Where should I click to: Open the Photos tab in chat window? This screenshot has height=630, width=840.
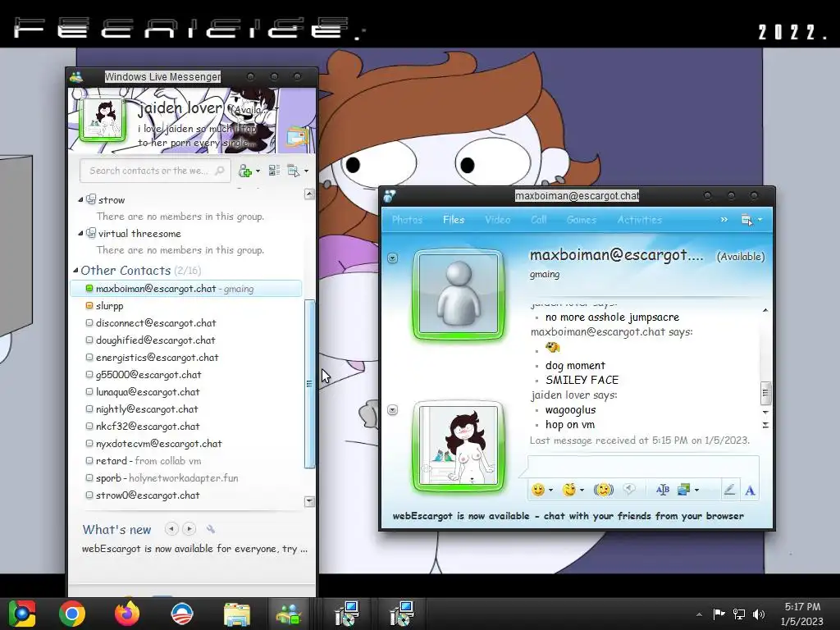point(407,220)
